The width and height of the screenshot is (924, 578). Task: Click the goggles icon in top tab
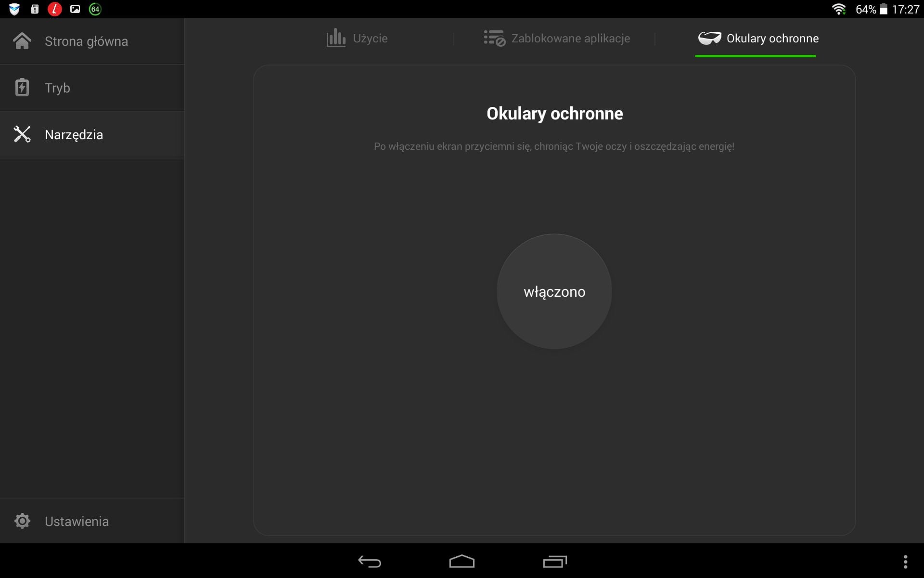pos(709,38)
